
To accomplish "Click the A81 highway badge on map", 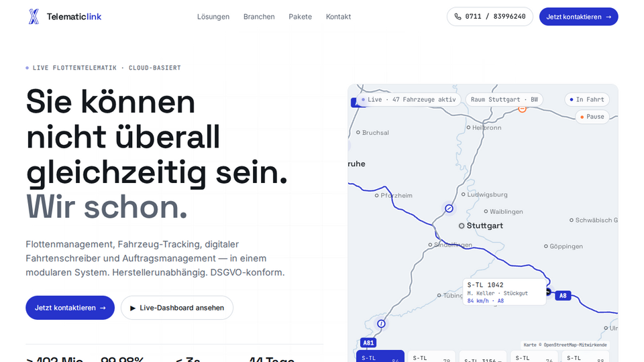I will (x=368, y=343).
